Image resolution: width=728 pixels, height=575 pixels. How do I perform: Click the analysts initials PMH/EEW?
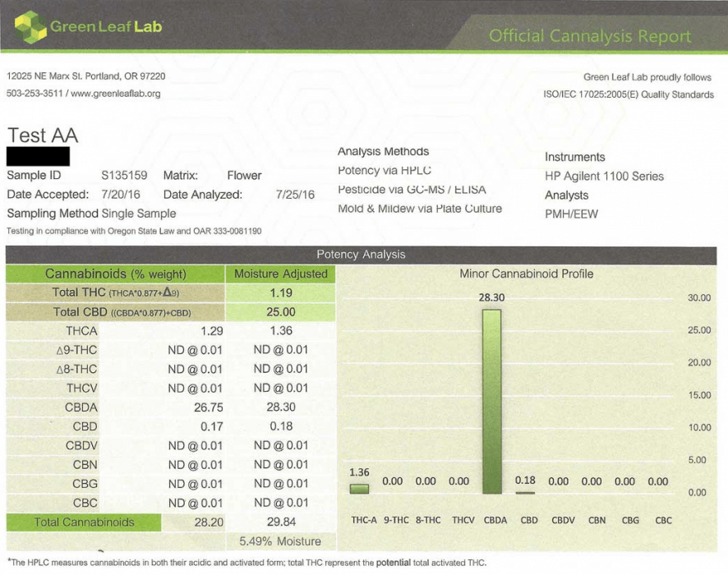571,214
